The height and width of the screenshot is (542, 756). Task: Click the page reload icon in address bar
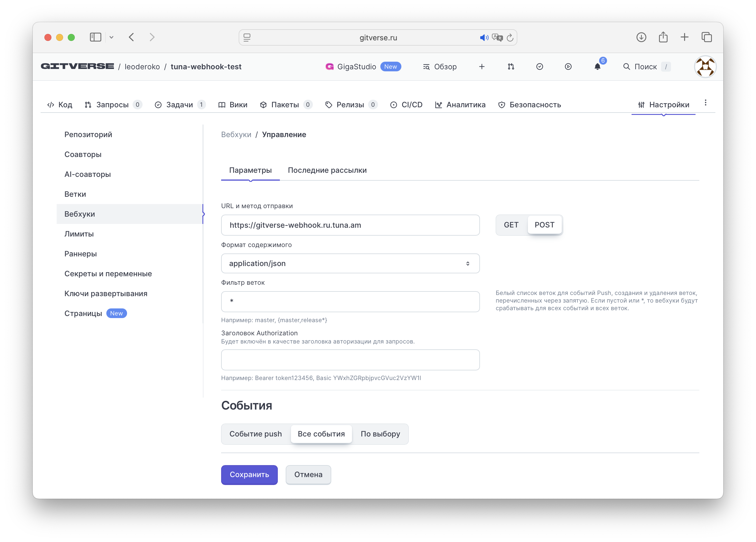coord(510,38)
